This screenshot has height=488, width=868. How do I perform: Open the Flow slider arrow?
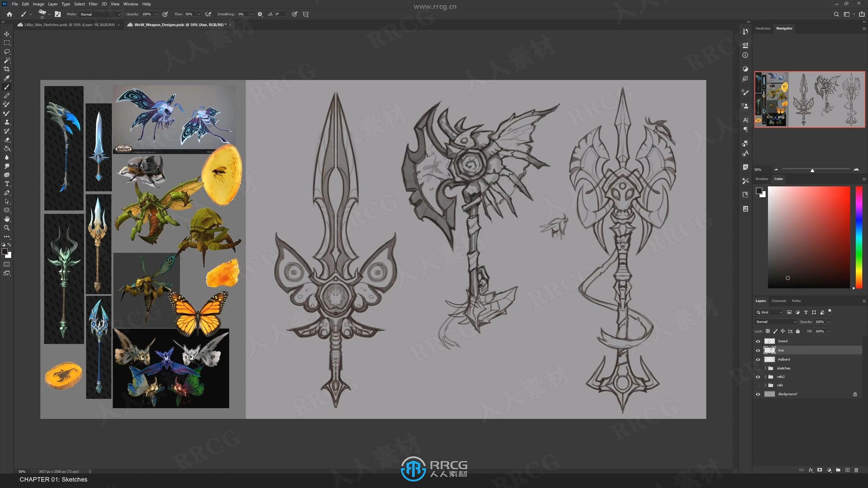(x=199, y=14)
